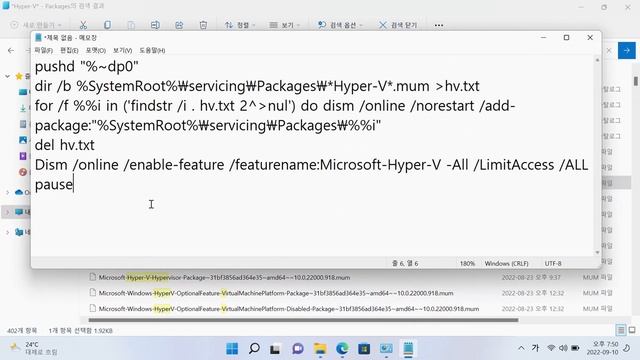This screenshot has width=640, height=360.
Task: Open the three-dots more options in Explorer
Action: coord(439,25)
